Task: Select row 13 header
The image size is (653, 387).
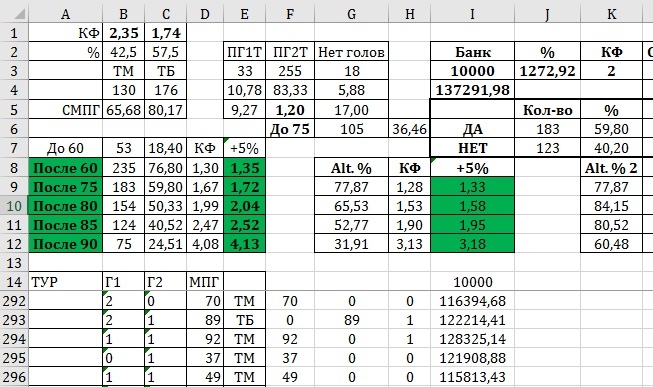Action: pyautogui.click(x=14, y=263)
